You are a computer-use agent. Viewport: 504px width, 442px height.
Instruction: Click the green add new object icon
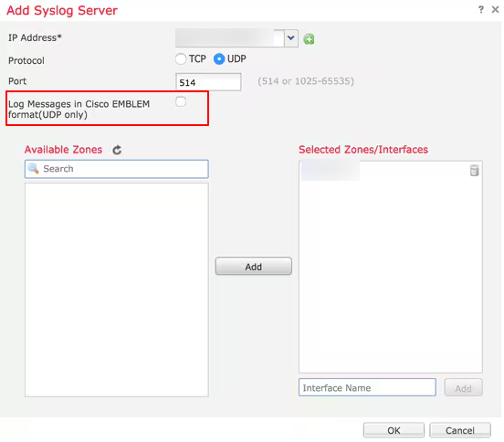coord(309,39)
